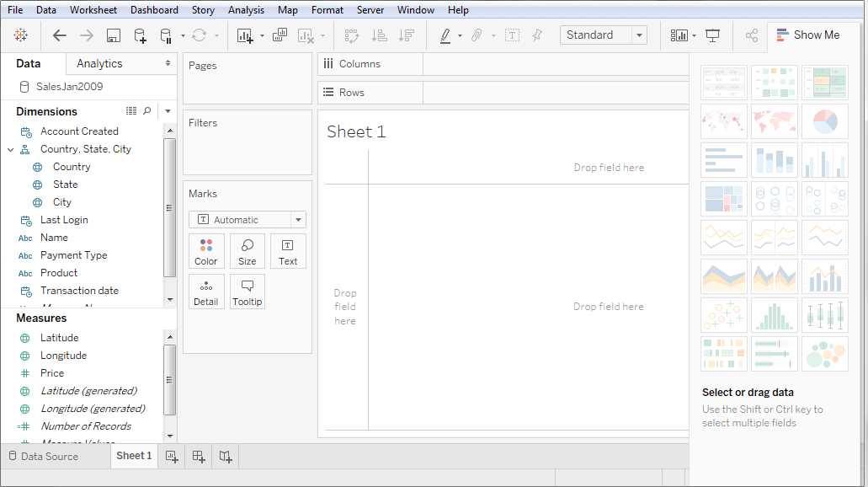Click the Highlight pen icon
The height and width of the screenshot is (487, 868).
pyautogui.click(x=445, y=35)
